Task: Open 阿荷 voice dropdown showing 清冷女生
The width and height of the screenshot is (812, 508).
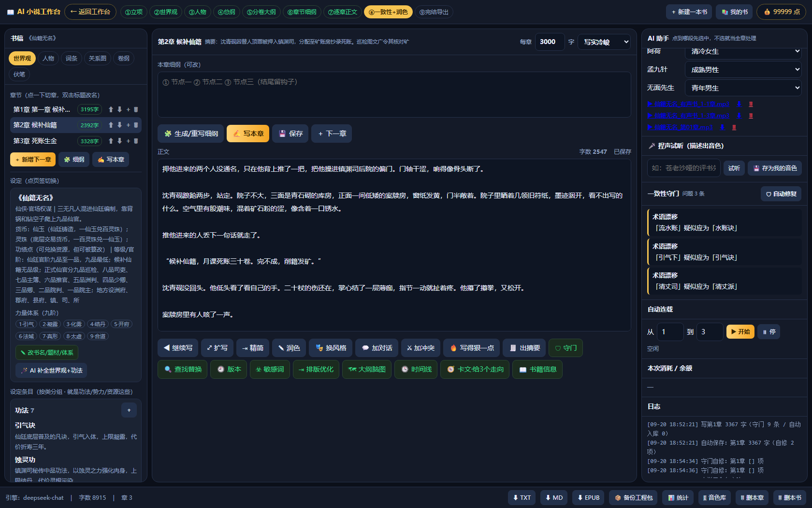Action: pos(743,51)
